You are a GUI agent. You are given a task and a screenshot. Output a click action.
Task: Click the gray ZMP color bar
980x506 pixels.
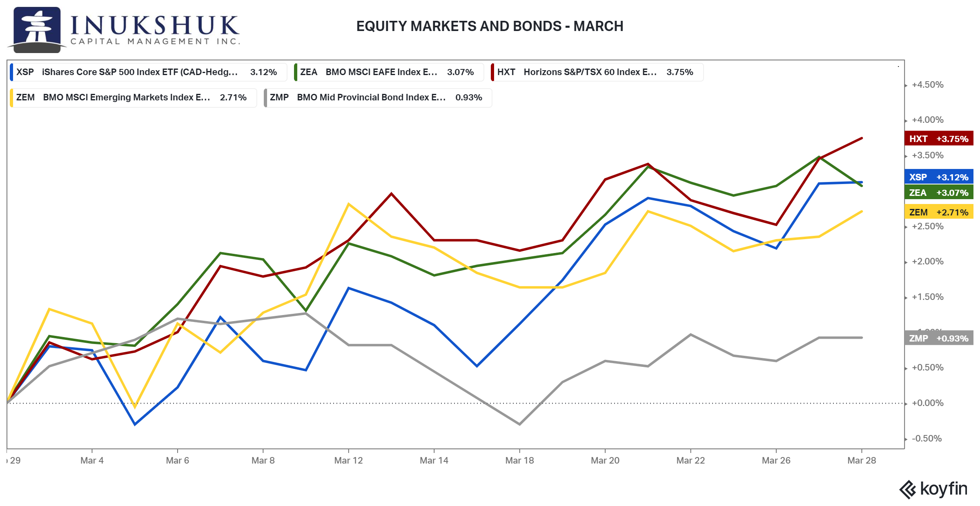click(x=265, y=98)
